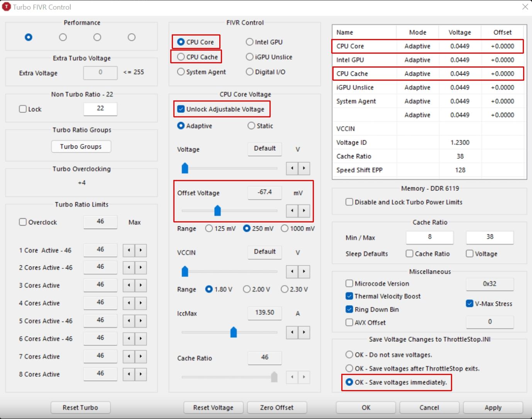This screenshot has height=419, width=532.
Task: Click the Non Turbo Ratio value field
Action: [100, 109]
